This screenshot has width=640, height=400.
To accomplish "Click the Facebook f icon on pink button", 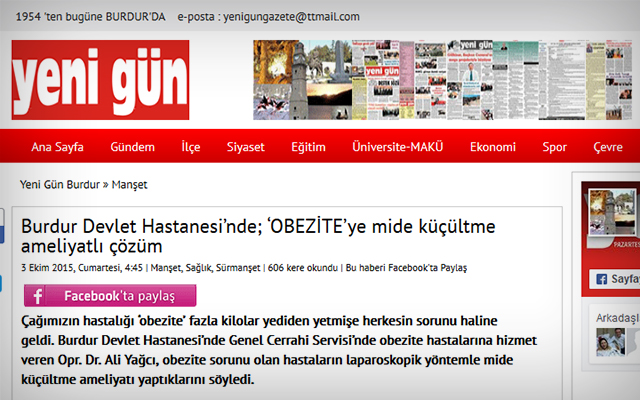I will pyautogui.click(x=38, y=296).
